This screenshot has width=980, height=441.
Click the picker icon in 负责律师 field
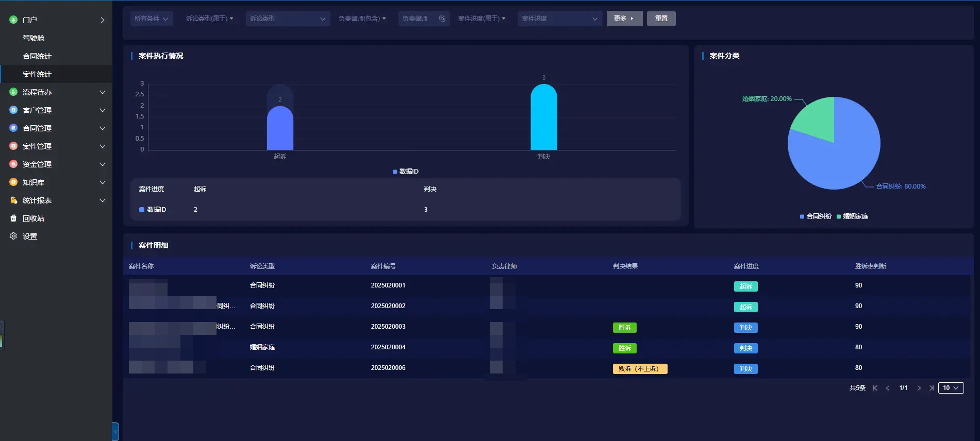pos(442,19)
